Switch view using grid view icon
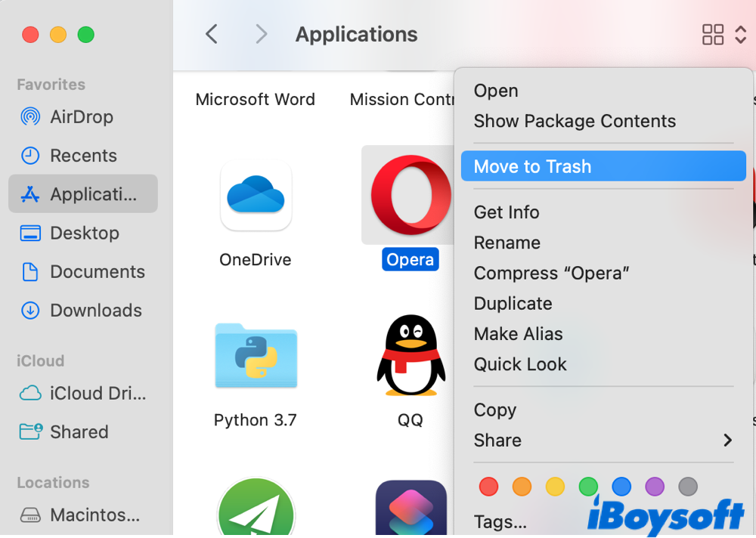This screenshot has width=756, height=538. click(713, 35)
